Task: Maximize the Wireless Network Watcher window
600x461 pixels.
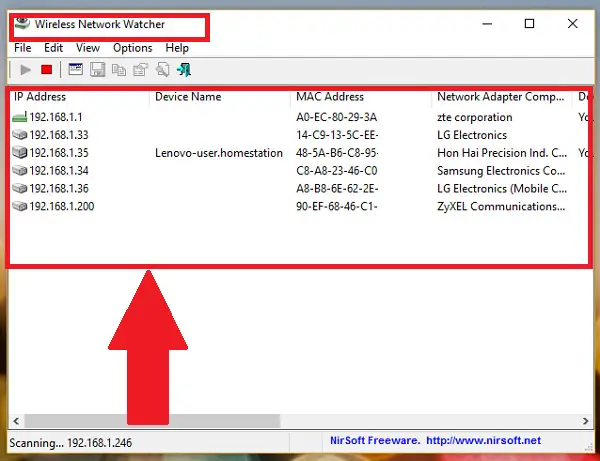Action: pos(529,24)
